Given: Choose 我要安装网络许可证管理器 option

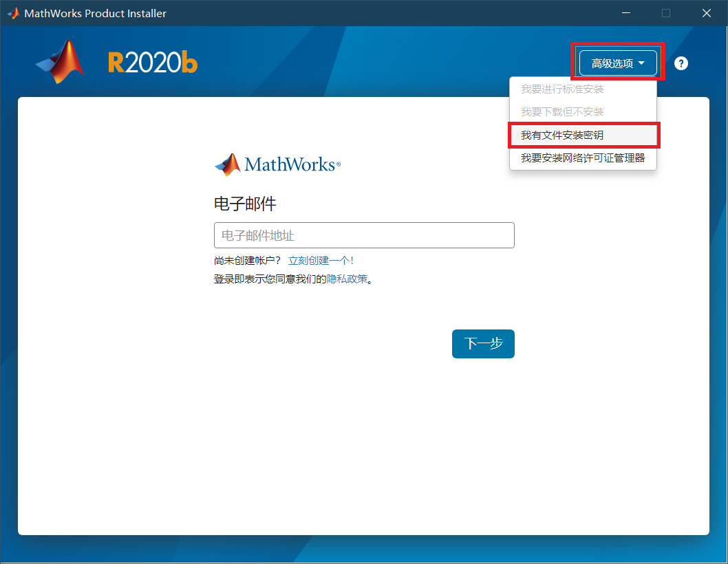Looking at the screenshot, I should point(583,158).
